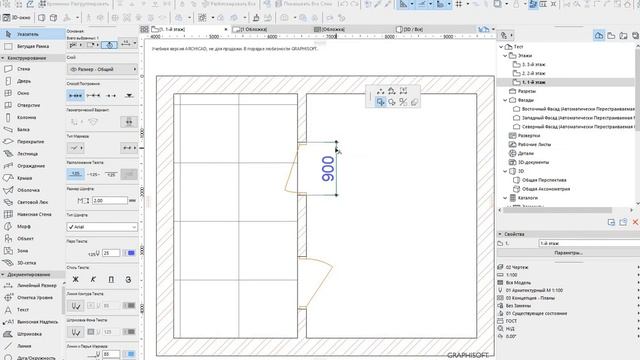Click the text contour line pen swatch
Image resolution: width=640 pixels, height=360 pixels.
(x=130, y=306)
